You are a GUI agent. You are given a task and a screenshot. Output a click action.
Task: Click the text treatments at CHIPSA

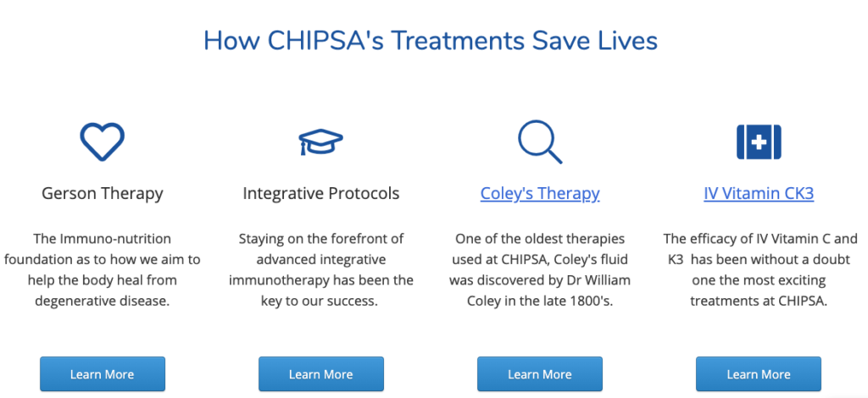tap(759, 301)
